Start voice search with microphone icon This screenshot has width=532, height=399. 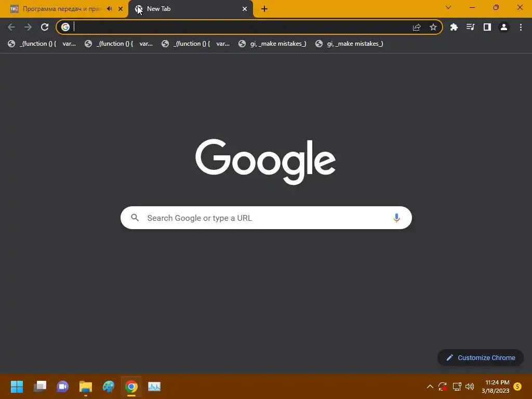(396, 218)
